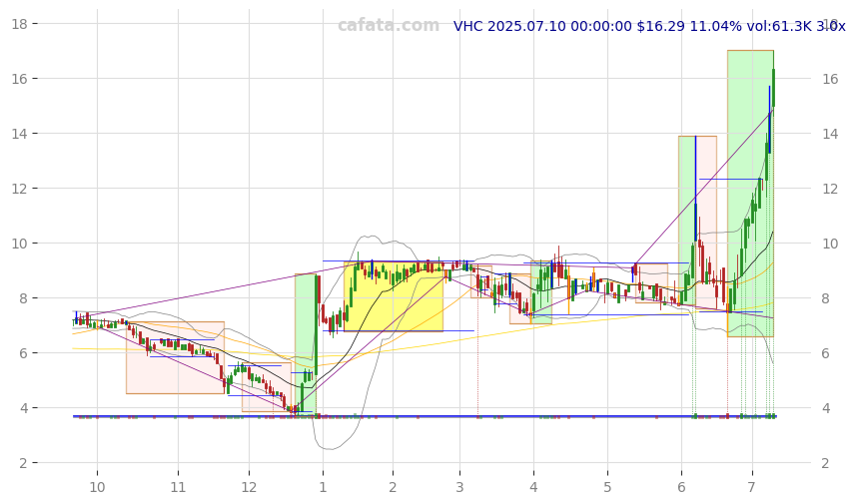
Task: Click the left y-axis label 12
Action: click(20, 189)
